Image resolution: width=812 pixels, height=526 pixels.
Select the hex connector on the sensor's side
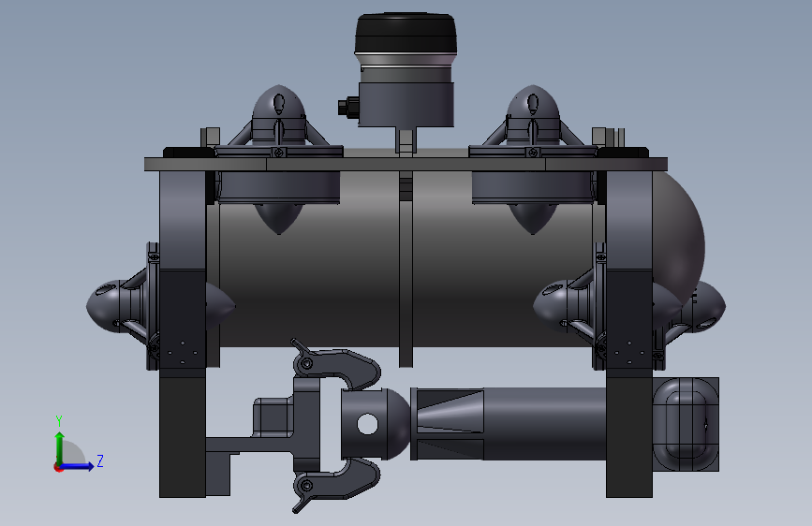pyautogui.click(x=347, y=107)
